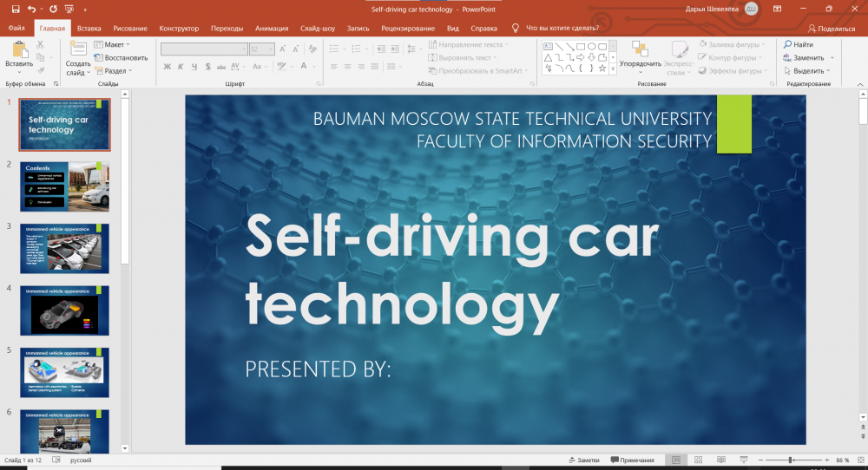Screen dimensions: 868x470
Task: Open Направление текста dropdown
Action: tap(468, 44)
